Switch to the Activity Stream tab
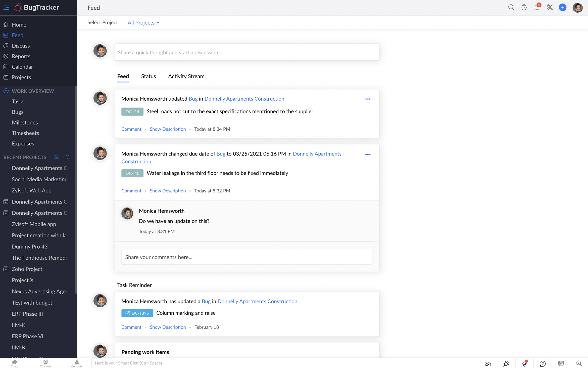Screen dimensions: 588x368 point(186,76)
